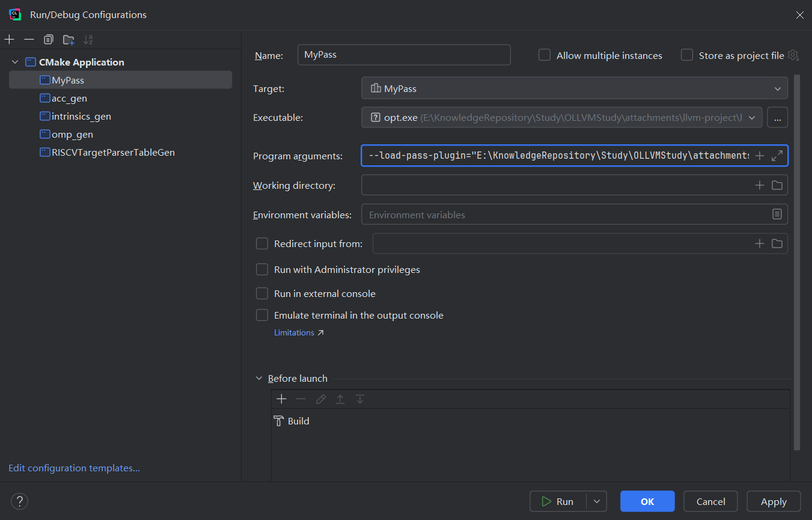Check Run with Administrator privileges
Viewport: 812px width, 520px height.
(262, 270)
